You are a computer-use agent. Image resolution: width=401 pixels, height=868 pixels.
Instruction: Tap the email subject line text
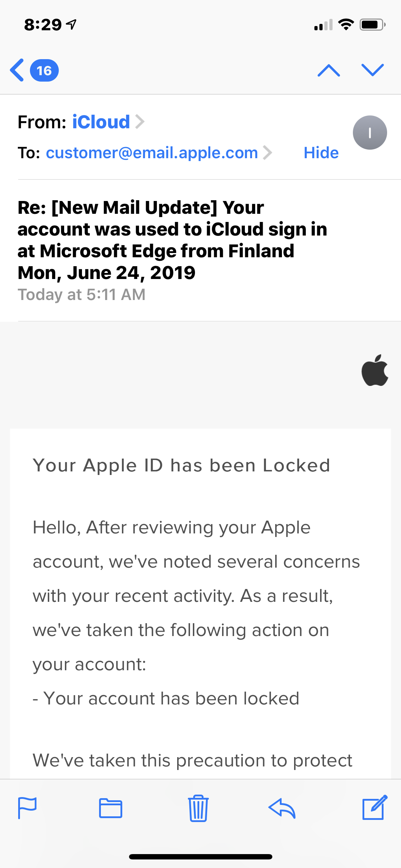pos(172,240)
